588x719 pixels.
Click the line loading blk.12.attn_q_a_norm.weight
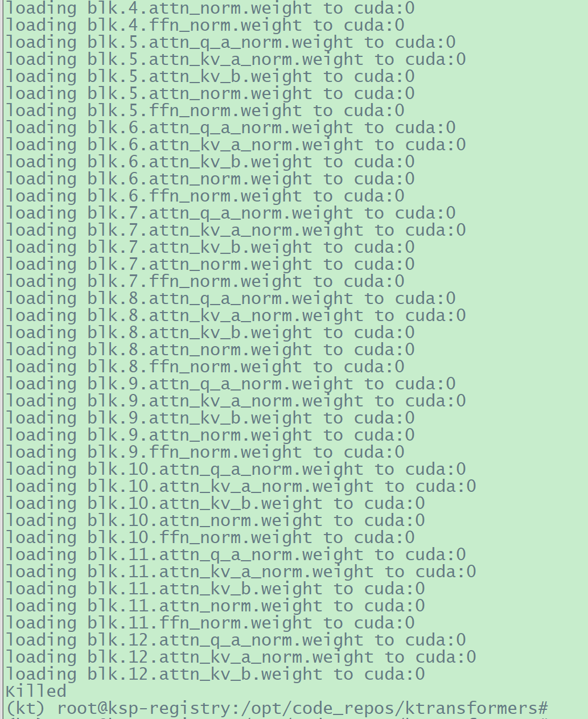[236, 640]
